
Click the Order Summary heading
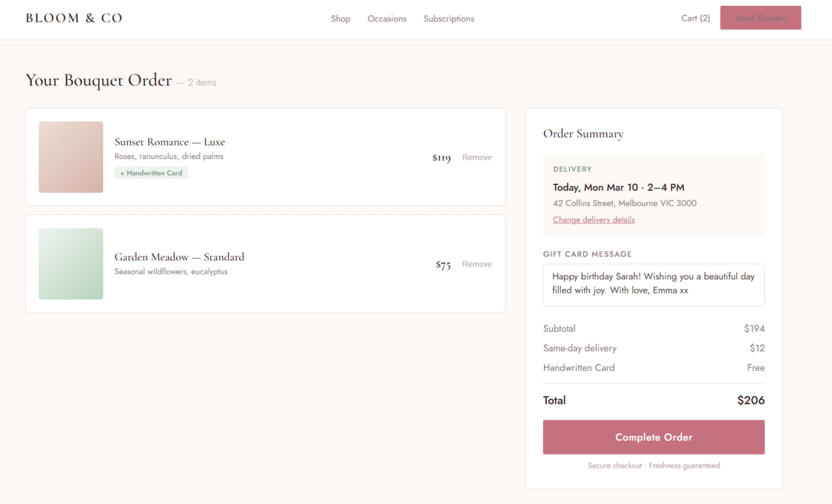pyautogui.click(x=583, y=134)
